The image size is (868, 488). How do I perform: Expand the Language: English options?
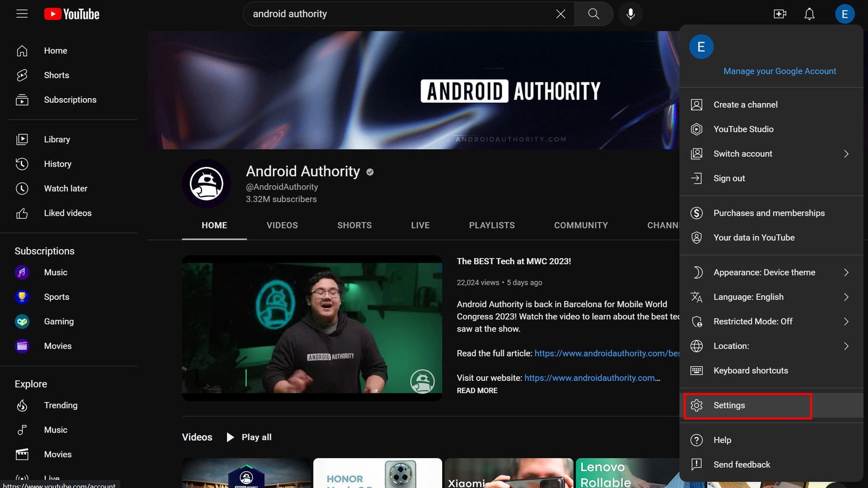pyautogui.click(x=771, y=297)
